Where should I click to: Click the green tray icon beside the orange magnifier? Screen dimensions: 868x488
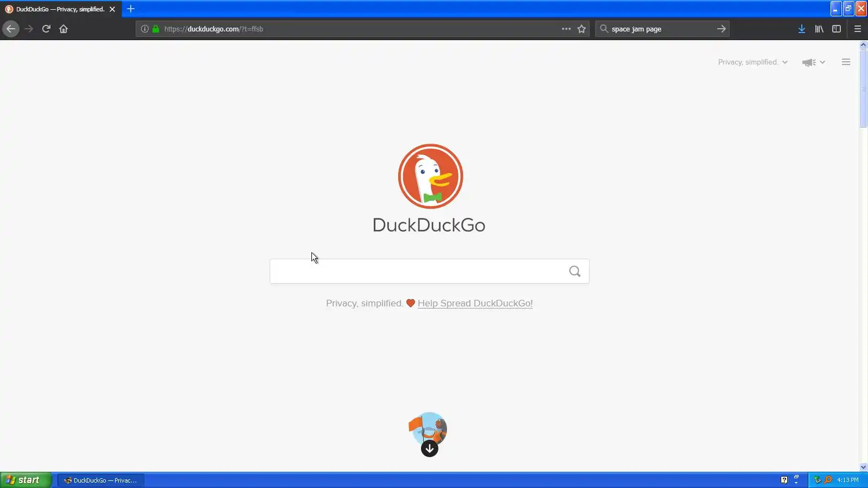[818, 480]
